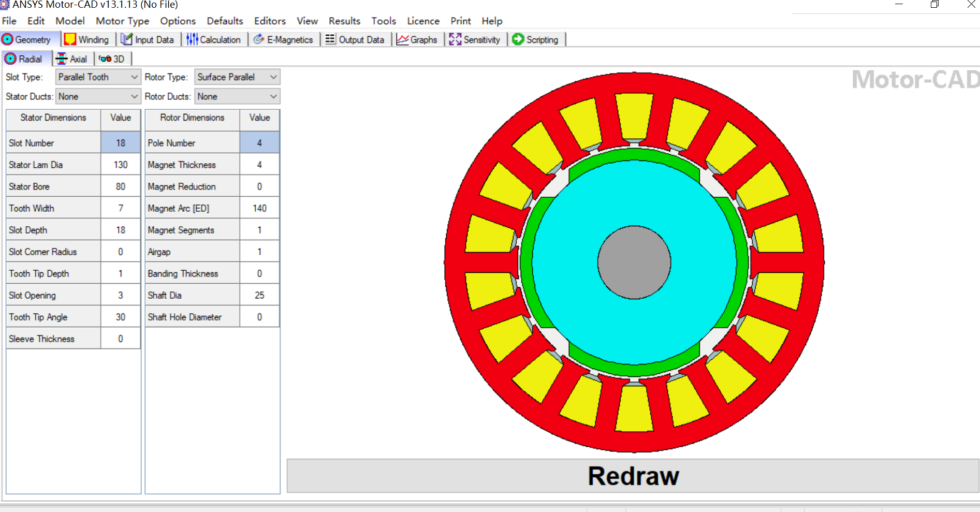The width and height of the screenshot is (980, 512).
Task: Select the Magnet Reduction value field
Action: coord(259,186)
